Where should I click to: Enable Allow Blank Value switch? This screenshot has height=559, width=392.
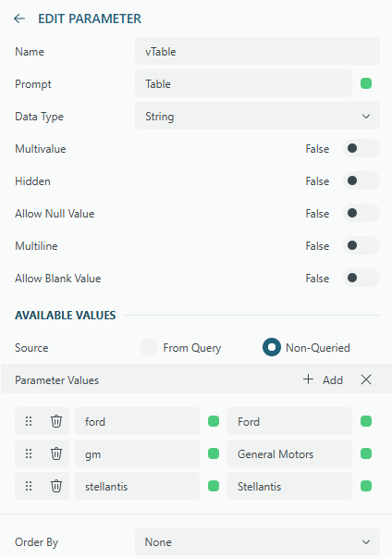pyautogui.click(x=361, y=278)
